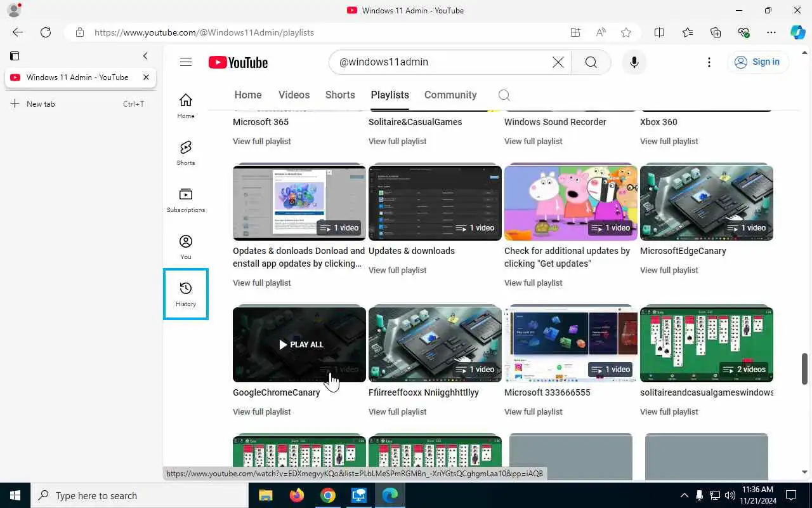Open Favorites list icon

[688, 32]
